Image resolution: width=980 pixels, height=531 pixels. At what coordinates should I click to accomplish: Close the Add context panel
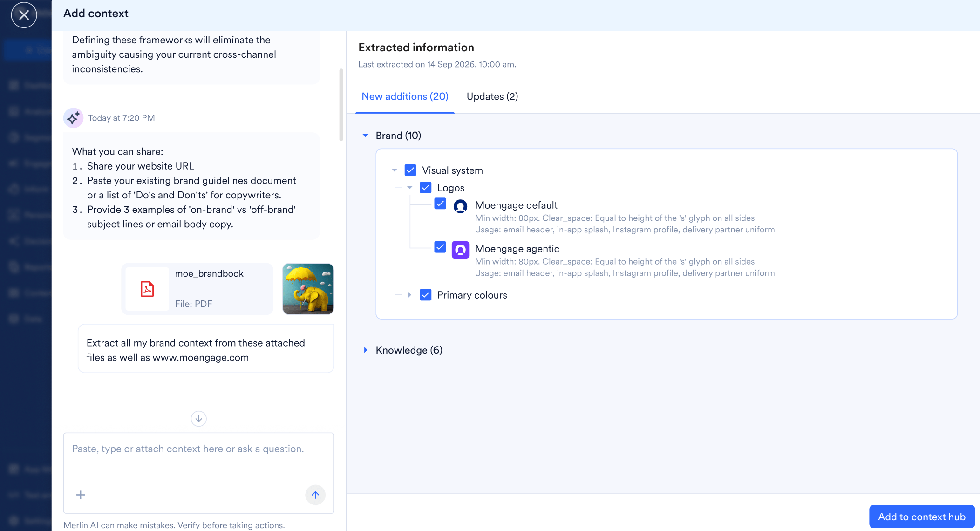[x=24, y=15]
